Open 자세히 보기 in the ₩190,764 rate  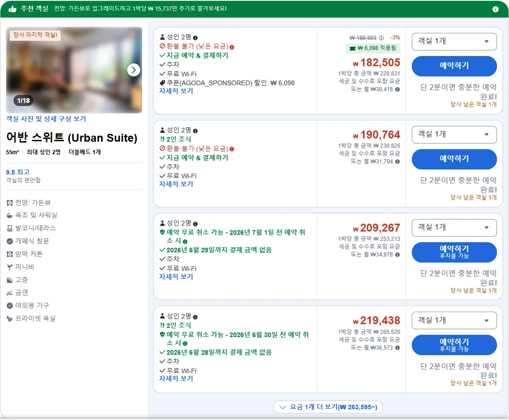[x=176, y=184]
